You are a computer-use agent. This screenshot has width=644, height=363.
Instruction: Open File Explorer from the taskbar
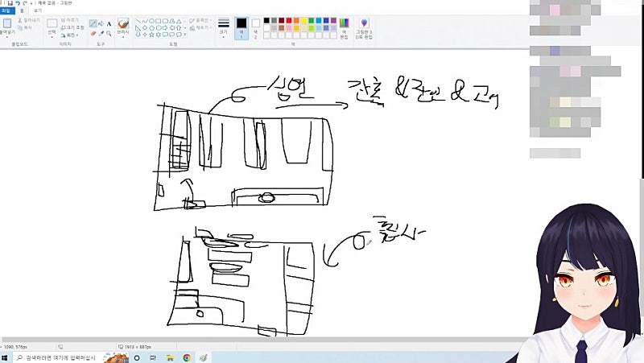click(170, 358)
